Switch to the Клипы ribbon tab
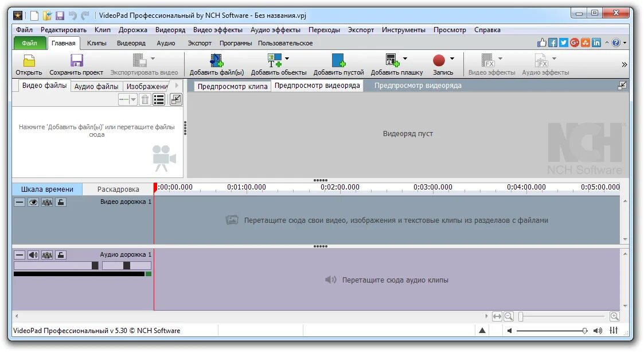Viewport: 644px width, 352px height. pyautogui.click(x=96, y=42)
